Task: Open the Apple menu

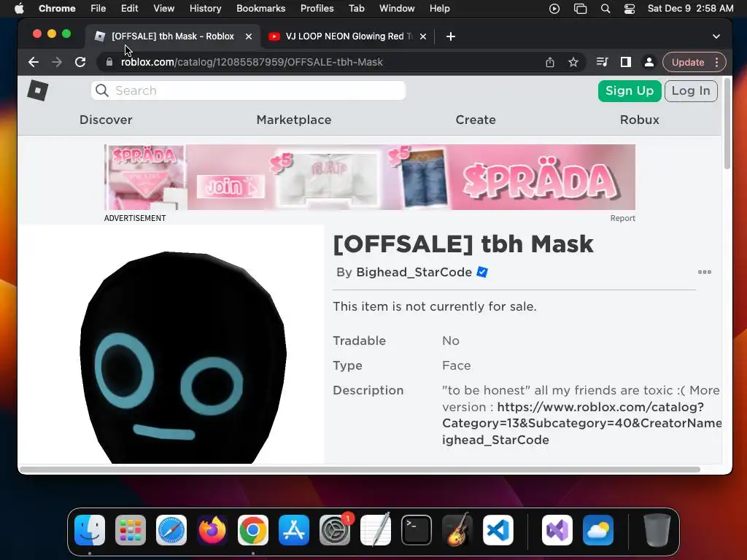Action: pos(19,8)
